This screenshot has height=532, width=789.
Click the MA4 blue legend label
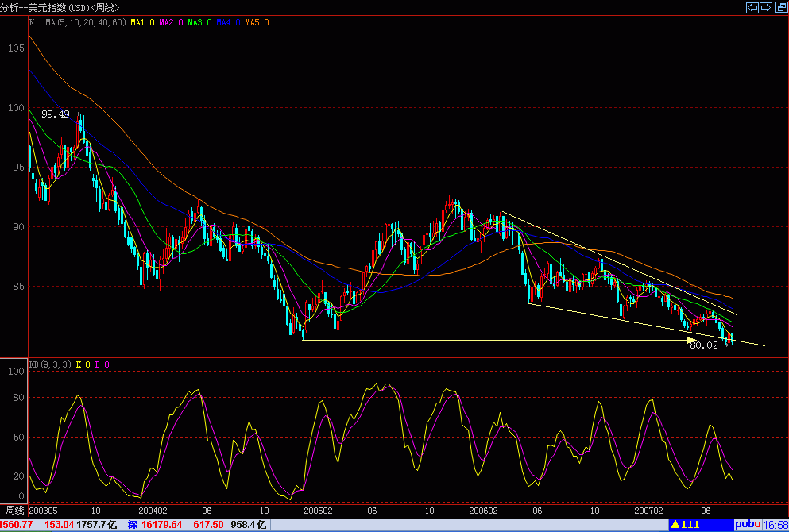pos(228,23)
